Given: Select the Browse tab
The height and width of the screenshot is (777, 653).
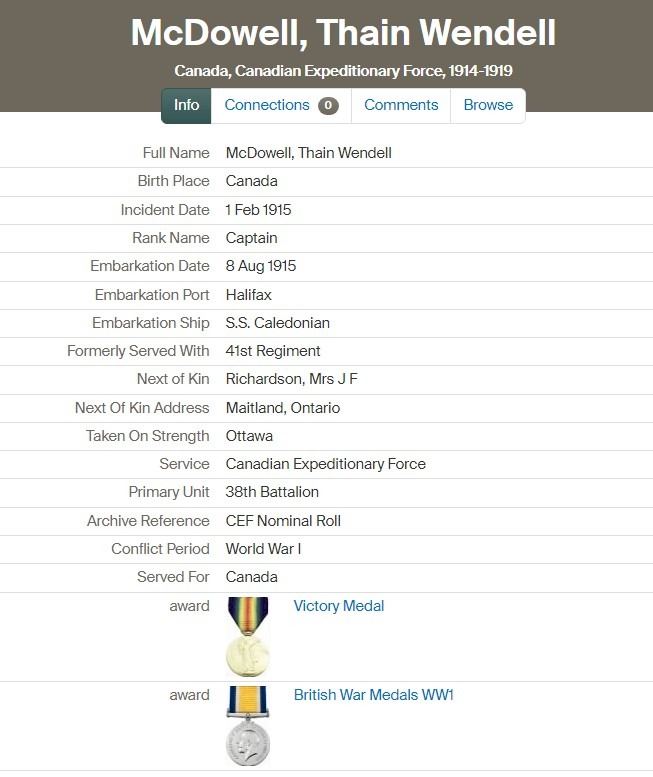Looking at the screenshot, I should 488,105.
